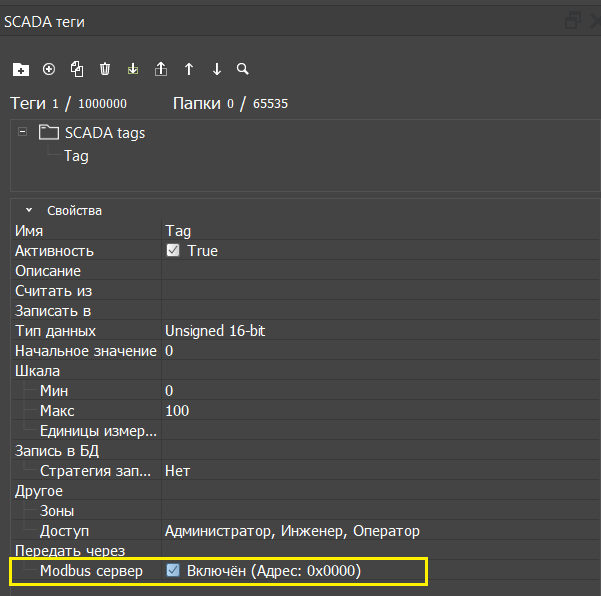This screenshot has width=601, height=596.
Task: Toggle the Активность True checkbox
Action: [173, 251]
